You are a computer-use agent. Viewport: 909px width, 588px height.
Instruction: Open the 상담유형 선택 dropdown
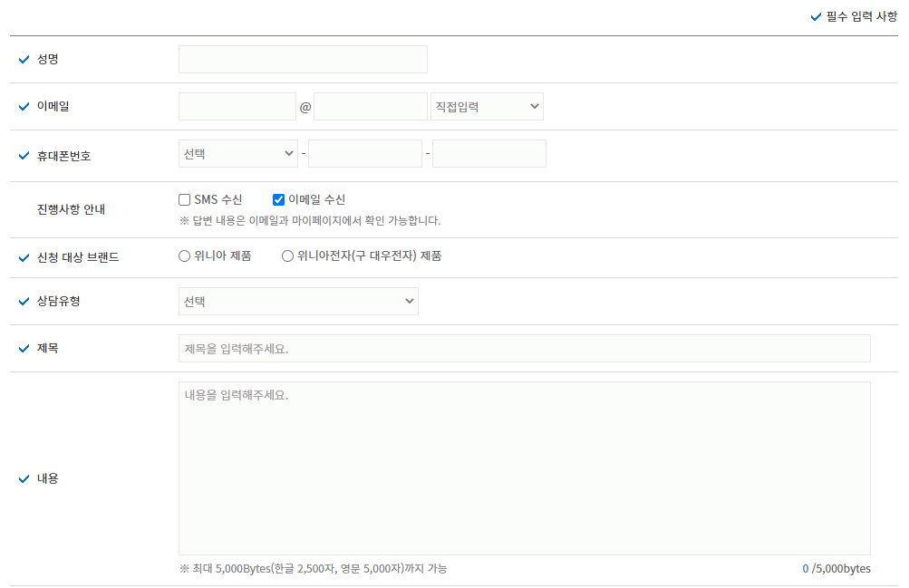coord(298,301)
